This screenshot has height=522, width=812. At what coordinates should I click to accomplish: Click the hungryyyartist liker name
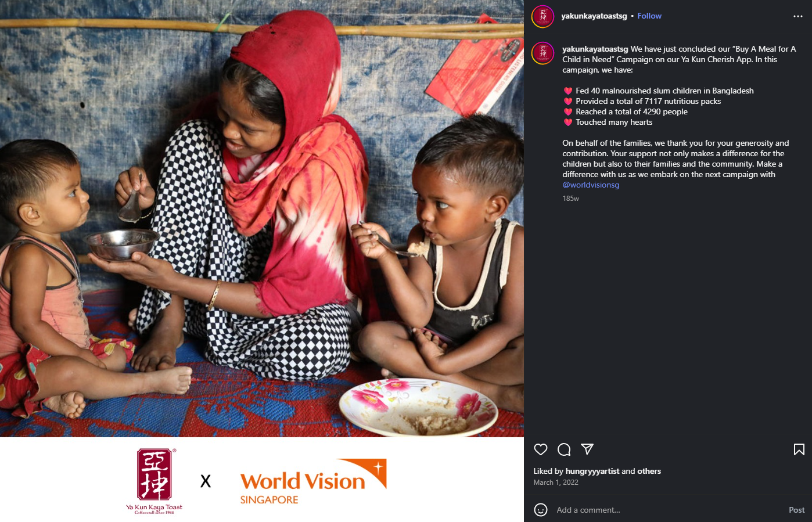(592, 471)
